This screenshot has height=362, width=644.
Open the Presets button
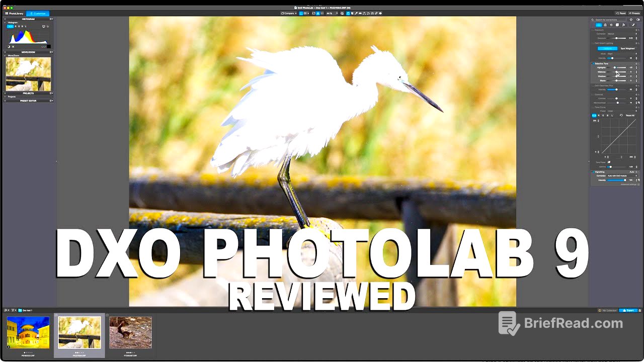click(x=634, y=13)
